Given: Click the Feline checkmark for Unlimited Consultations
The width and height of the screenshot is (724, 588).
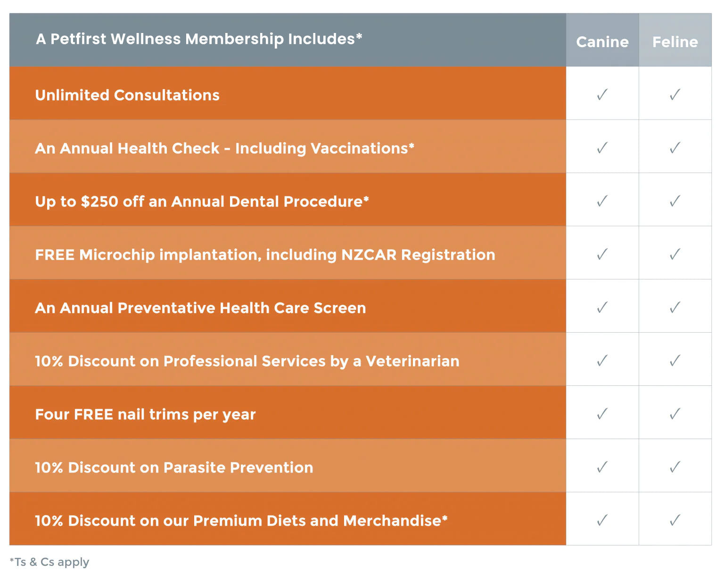Looking at the screenshot, I should [675, 95].
